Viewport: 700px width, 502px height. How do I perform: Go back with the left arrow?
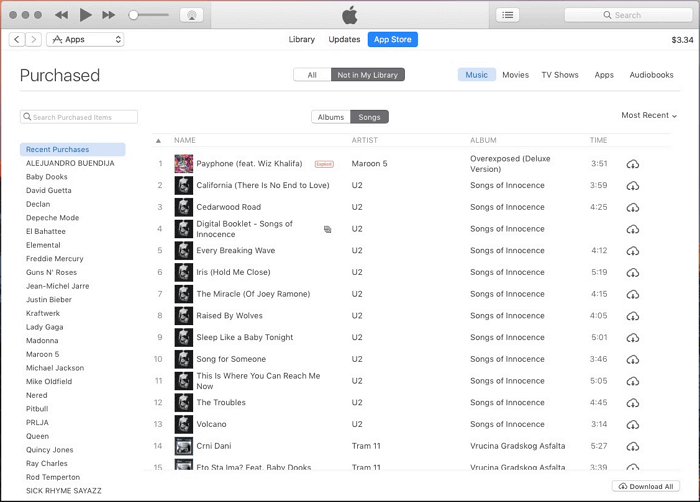[x=17, y=39]
